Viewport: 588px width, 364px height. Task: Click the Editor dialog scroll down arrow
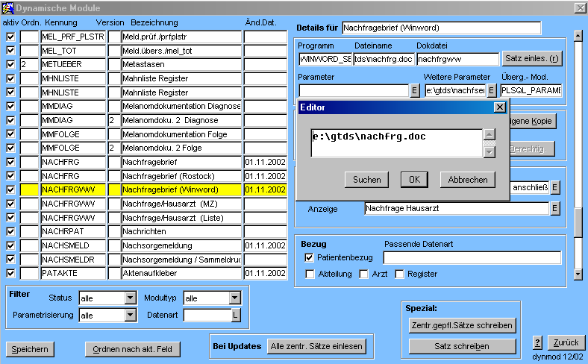(x=490, y=152)
